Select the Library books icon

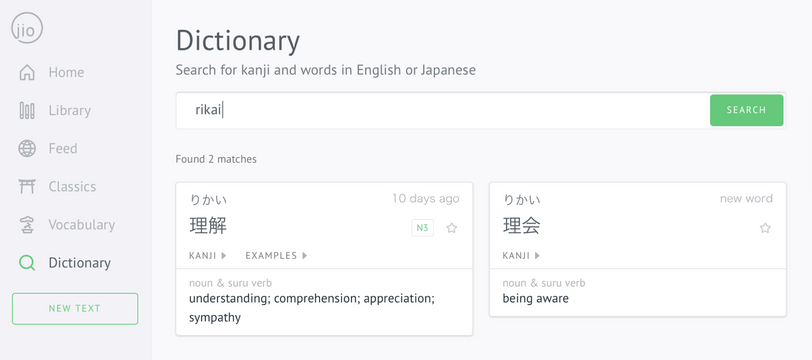(27, 111)
